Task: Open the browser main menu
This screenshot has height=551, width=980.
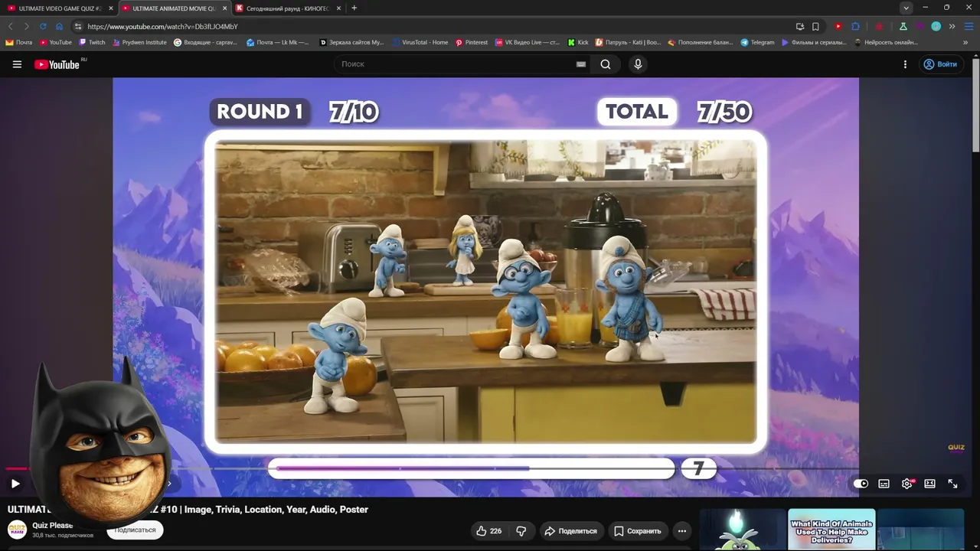Action: (x=969, y=26)
